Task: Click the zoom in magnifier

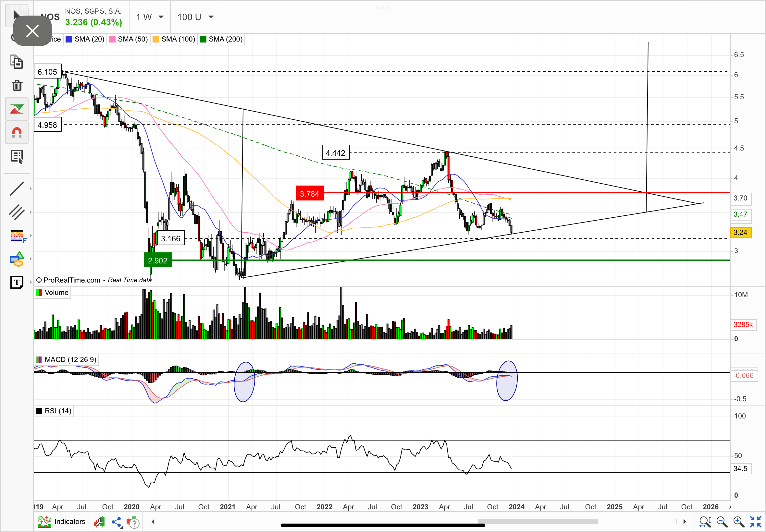Action: coord(739,522)
